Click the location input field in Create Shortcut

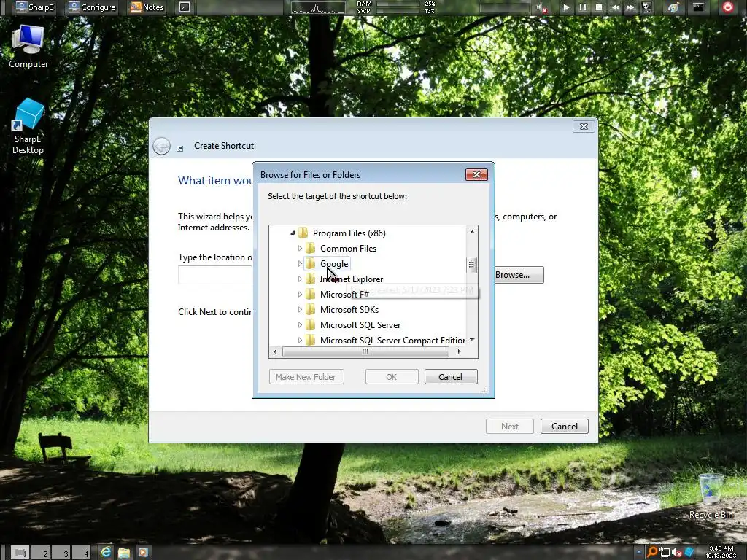coord(214,275)
